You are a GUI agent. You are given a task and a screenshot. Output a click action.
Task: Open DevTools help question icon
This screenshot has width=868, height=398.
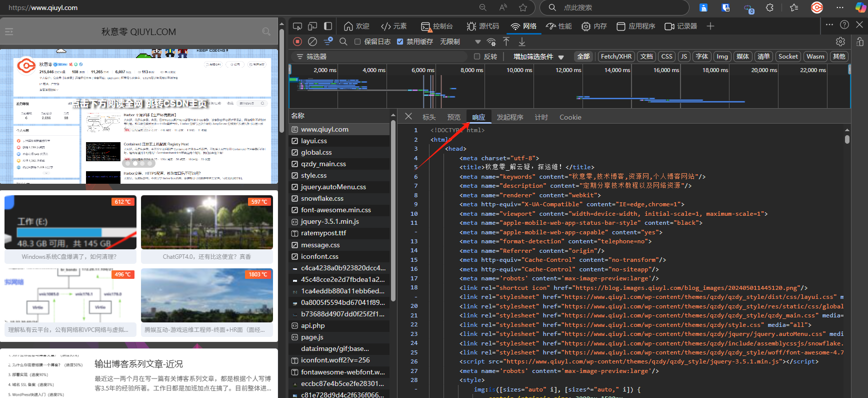pos(844,25)
